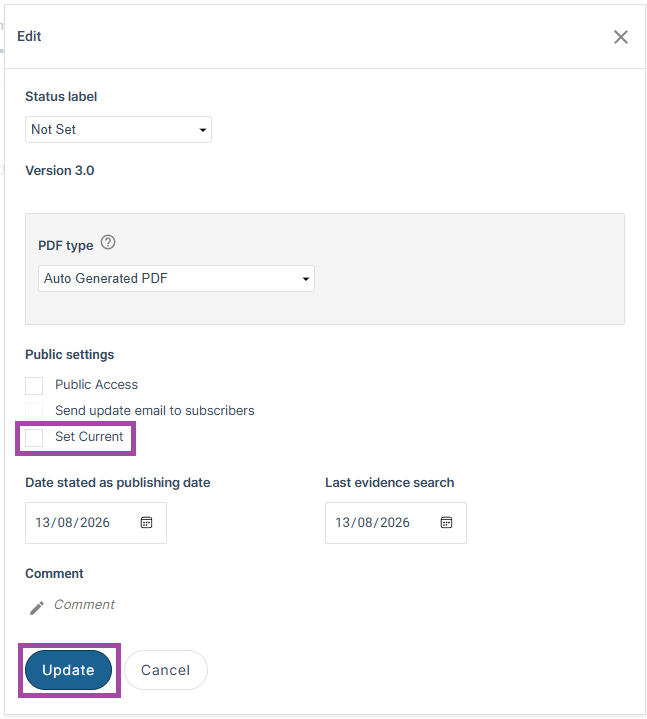The height and width of the screenshot is (719, 647).
Task: Focus the Last evidence search date field
Action: [396, 523]
